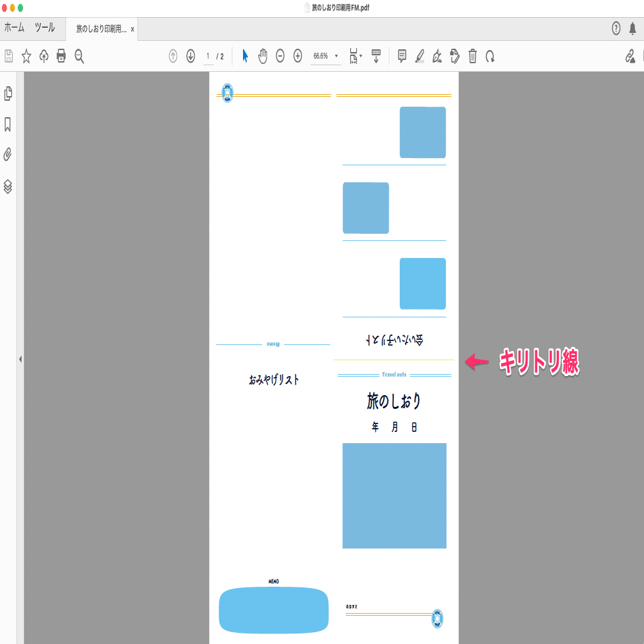Viewport: 644px width, 644px height.
Task: Activate the hand pan tool
Action: [x=263, y=56]
